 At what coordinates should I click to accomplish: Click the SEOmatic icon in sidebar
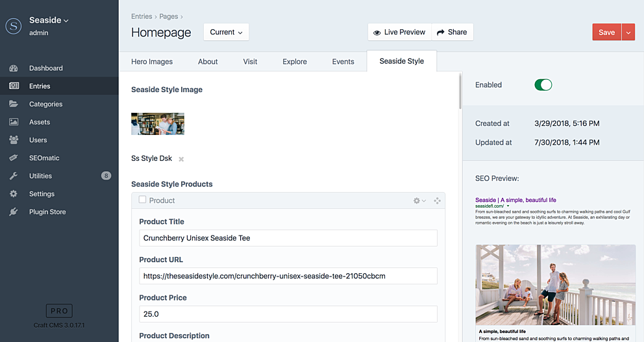(14, 158)
